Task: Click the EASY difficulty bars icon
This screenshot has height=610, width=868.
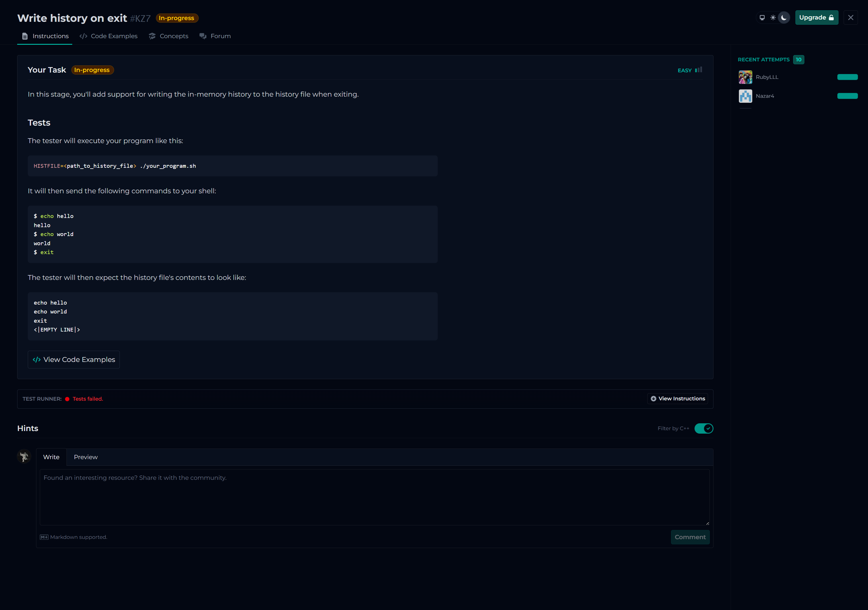Action: [x=699, y=70]
